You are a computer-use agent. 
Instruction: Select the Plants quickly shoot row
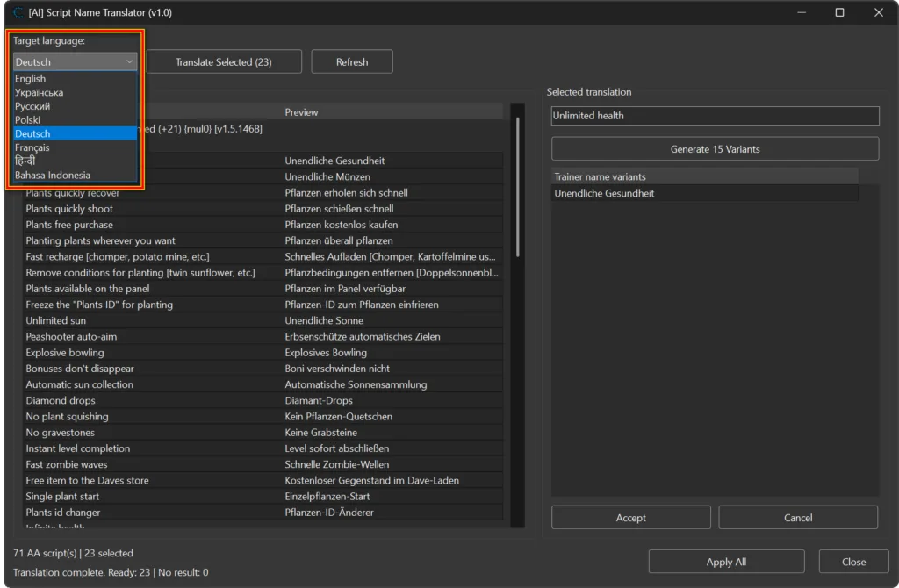tap(263, 209)
